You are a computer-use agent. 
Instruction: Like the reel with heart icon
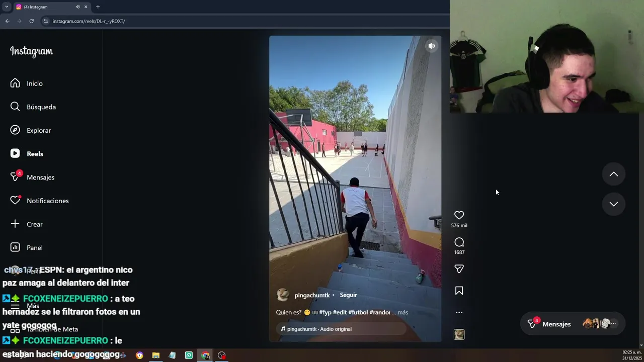tap(459, 215)
